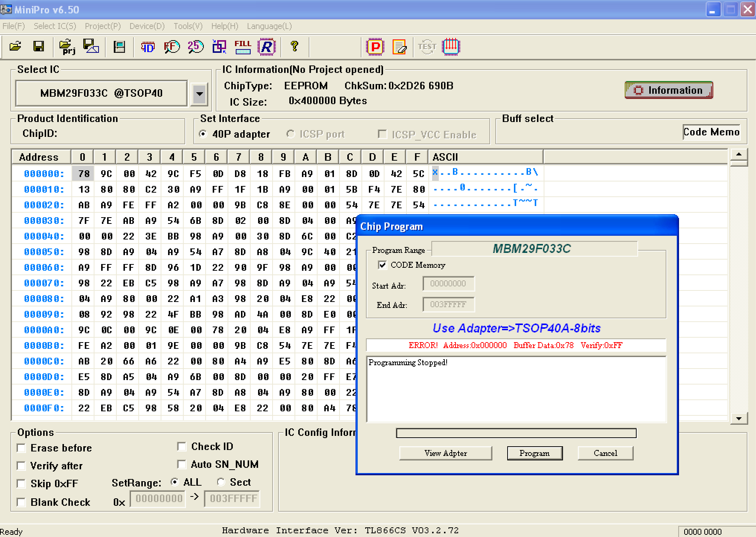The height and width of the screenshot is (537, 756).
Task: Enable the Erase before option
Action: click(21, 448)
